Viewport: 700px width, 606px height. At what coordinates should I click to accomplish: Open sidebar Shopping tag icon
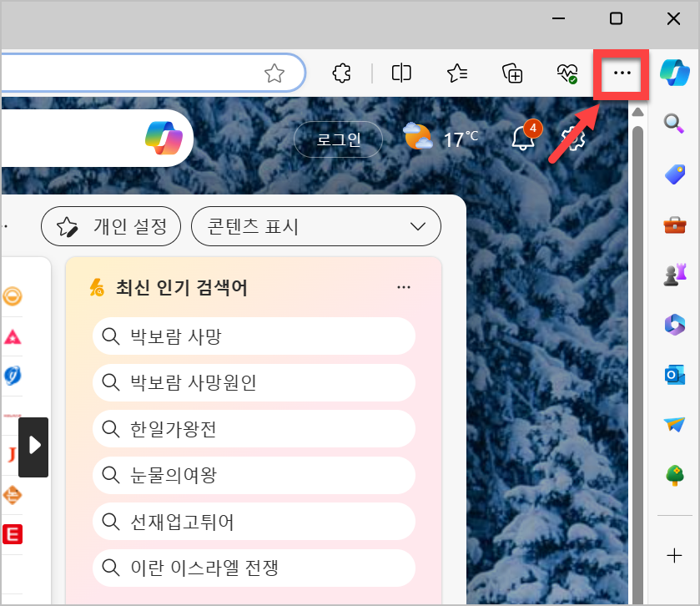tap(675, 174)
